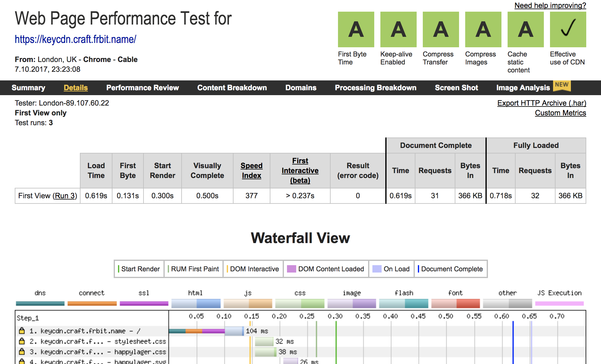
Task: Click Visually Complete value 0.500s
Action: pos(207,196)
